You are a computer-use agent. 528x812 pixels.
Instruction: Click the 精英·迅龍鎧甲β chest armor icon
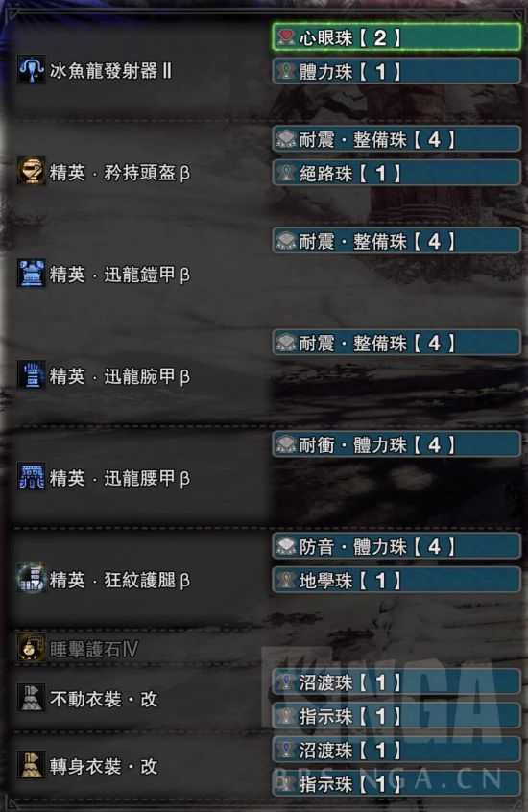[x=31, y=274]
